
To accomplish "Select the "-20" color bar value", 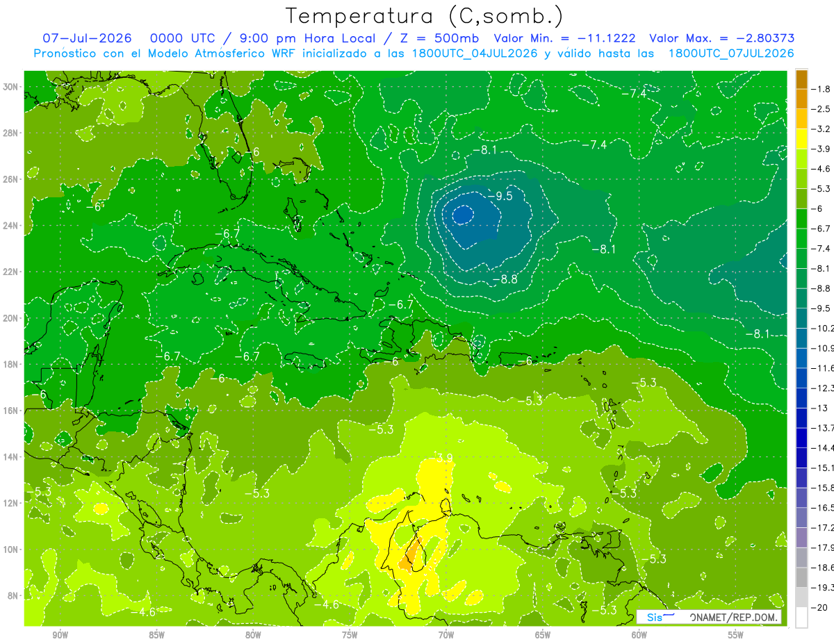I will pos(820,607).
